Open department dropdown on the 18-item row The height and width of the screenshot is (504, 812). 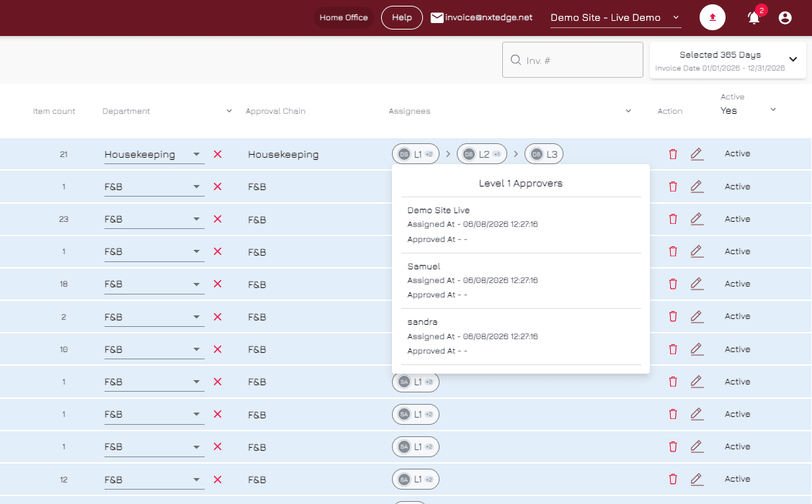click(153, 284)
